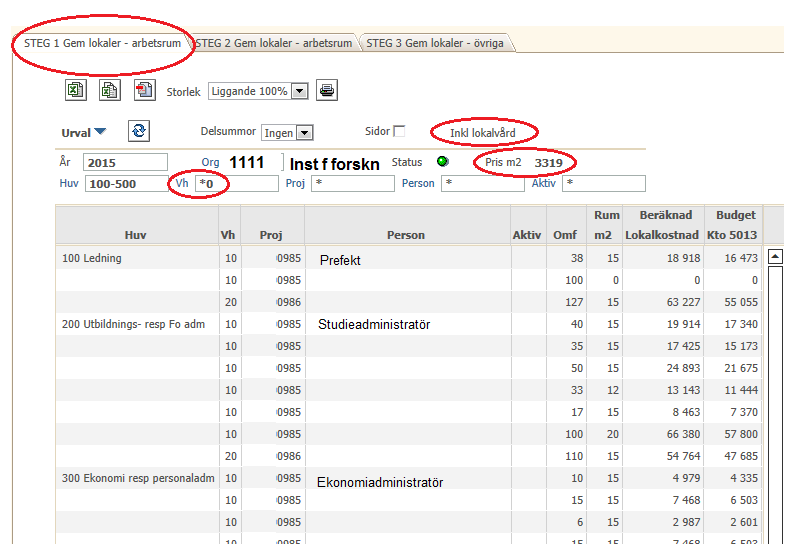The height and width of the screenshot is (556, 794).
Task: Click the Omf column header
Action: pos(565,235)
